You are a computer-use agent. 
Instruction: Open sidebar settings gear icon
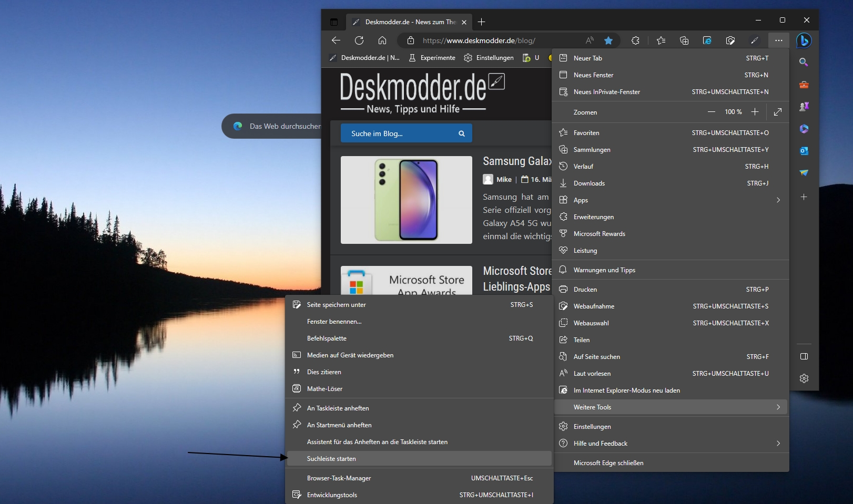pos(804,378)
